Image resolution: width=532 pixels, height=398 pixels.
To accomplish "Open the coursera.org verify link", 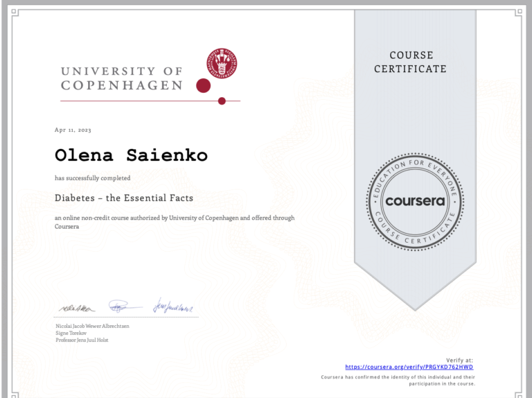I will (x=409, y=367).
